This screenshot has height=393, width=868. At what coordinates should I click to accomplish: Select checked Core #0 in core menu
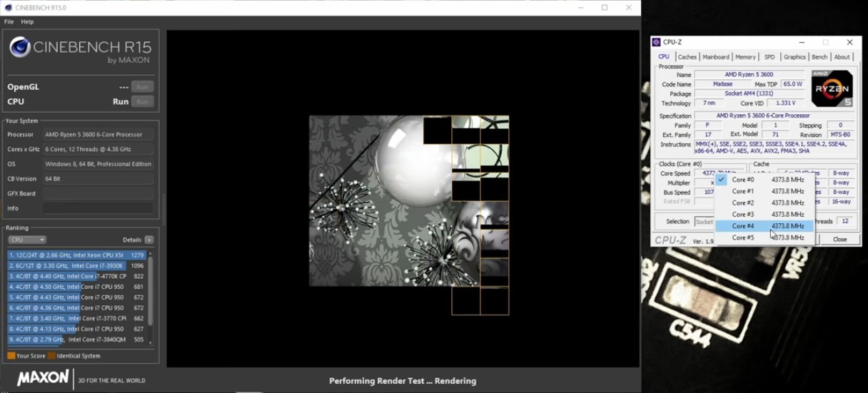(764, 180)
